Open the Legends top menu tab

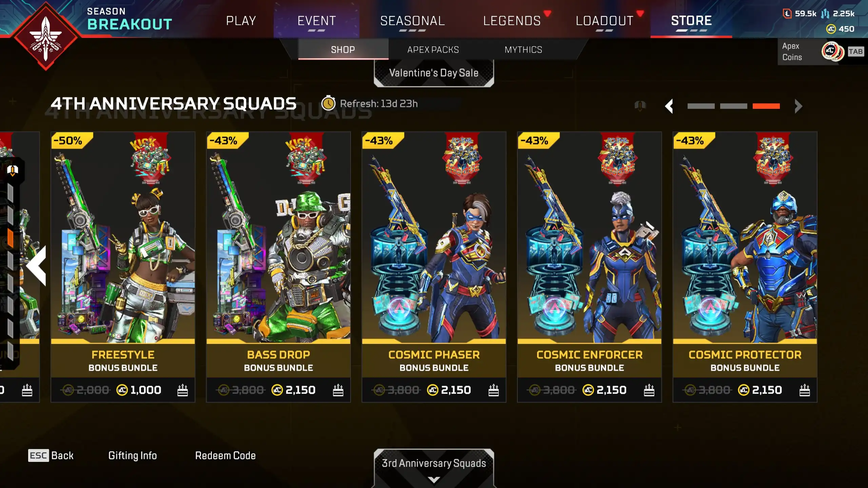pyautogui.click(x=512, y=21)
